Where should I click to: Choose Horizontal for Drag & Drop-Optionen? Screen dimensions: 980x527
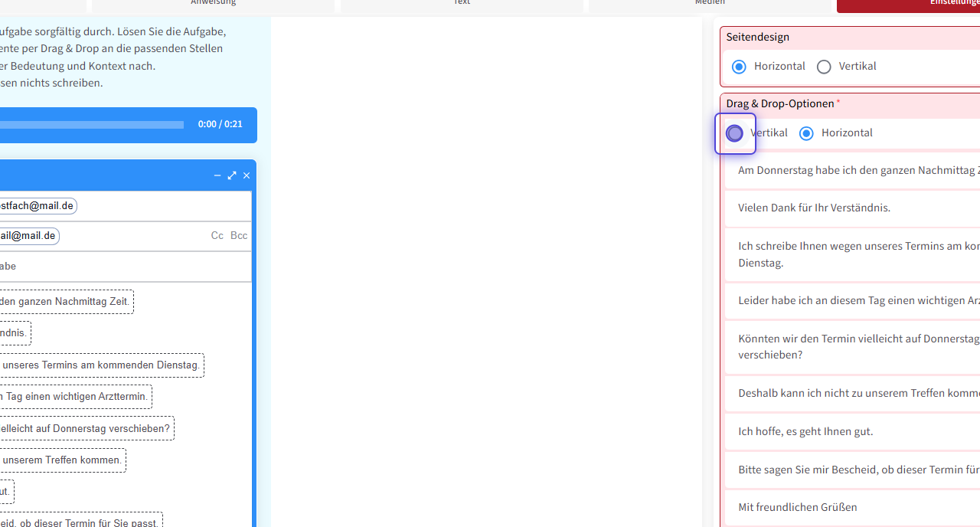[x=806, y=133]
